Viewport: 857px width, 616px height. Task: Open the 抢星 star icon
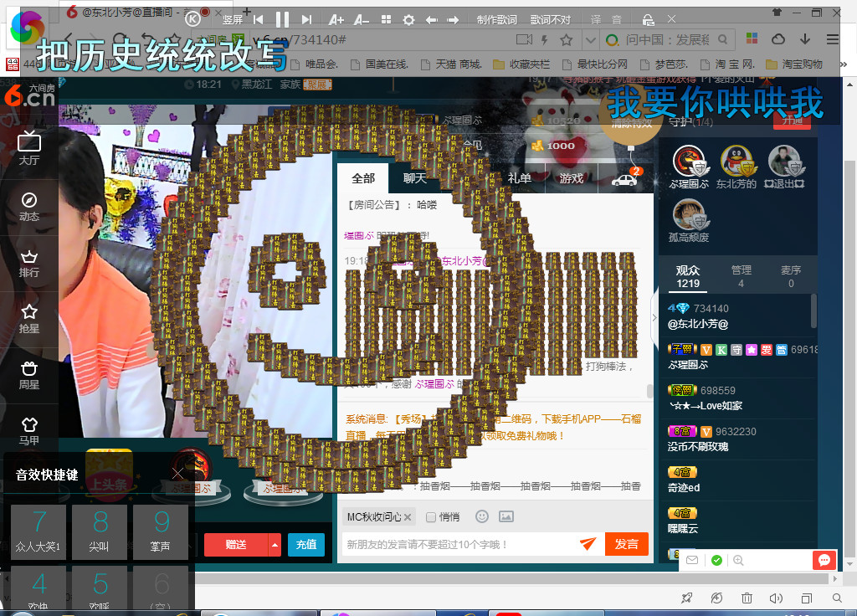[x=29, y=319]
